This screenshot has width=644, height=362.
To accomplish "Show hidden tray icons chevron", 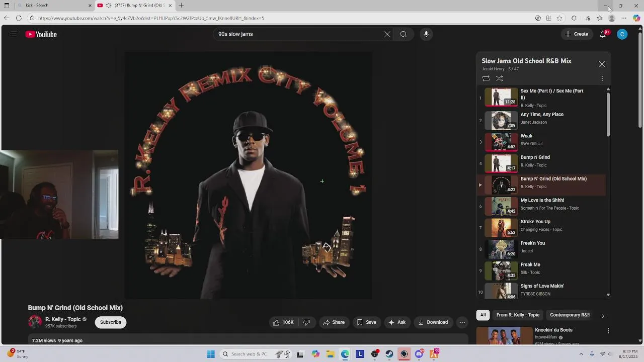I will (x=581, y=354).
